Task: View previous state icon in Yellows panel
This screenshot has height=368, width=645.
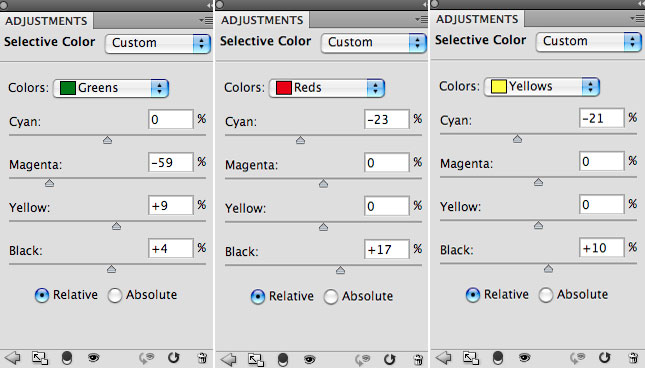Action: coord(578,358)
